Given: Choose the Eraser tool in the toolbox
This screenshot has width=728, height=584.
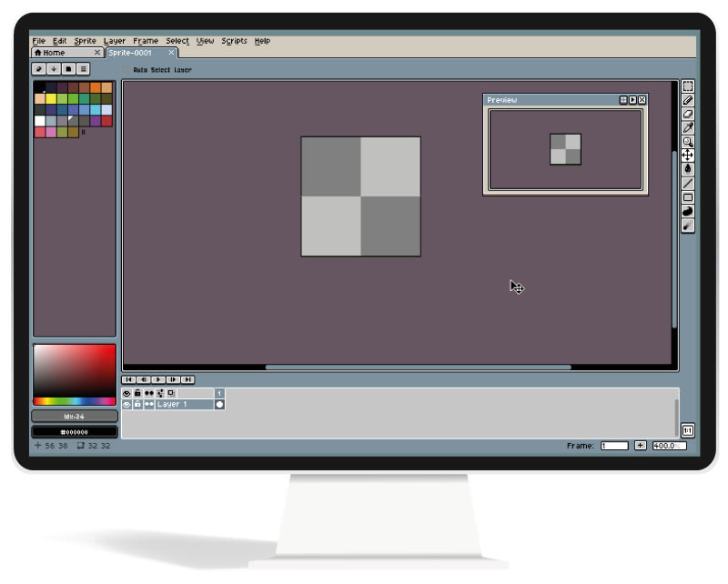Looking at the screenshot, I should (x=688, y=114).
